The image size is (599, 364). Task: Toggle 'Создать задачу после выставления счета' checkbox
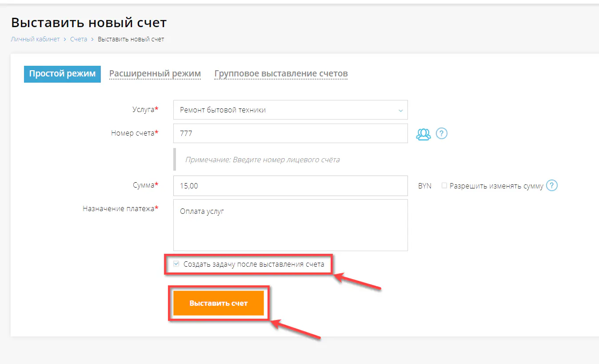click(x=176, y=264)
